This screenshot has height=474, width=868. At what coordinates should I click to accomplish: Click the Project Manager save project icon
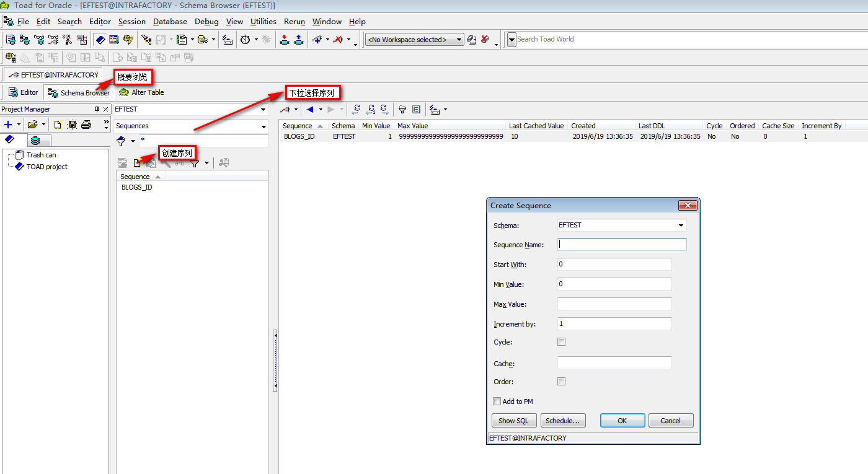tap(72, 125)
